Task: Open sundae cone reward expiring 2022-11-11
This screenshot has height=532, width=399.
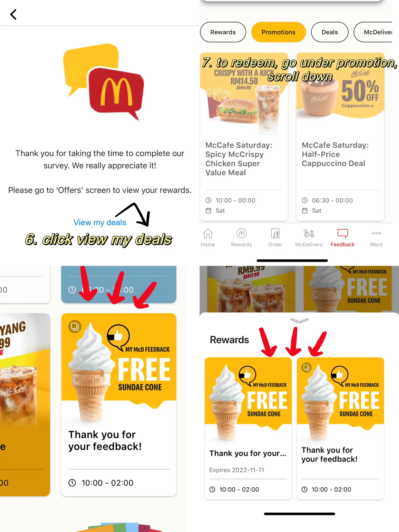Action: coord(248,428)
